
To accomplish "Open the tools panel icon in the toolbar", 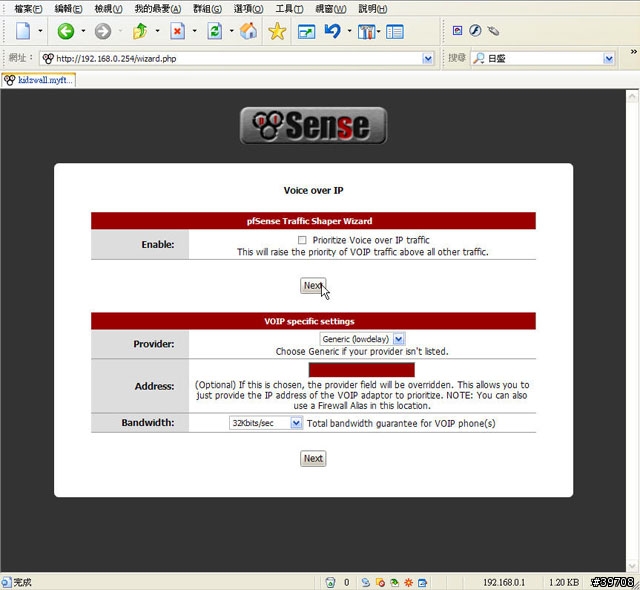I will click(366, 31).
